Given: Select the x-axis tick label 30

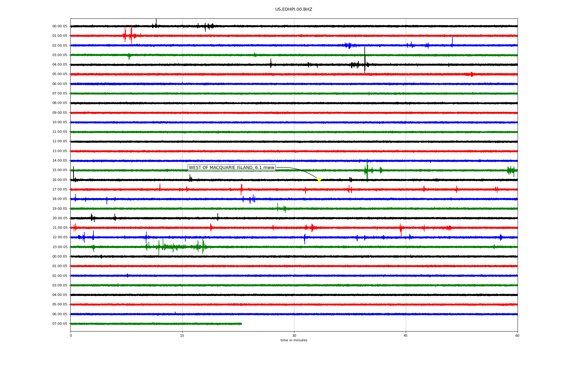Looking at the screenshot, I should tap(294, 335).
